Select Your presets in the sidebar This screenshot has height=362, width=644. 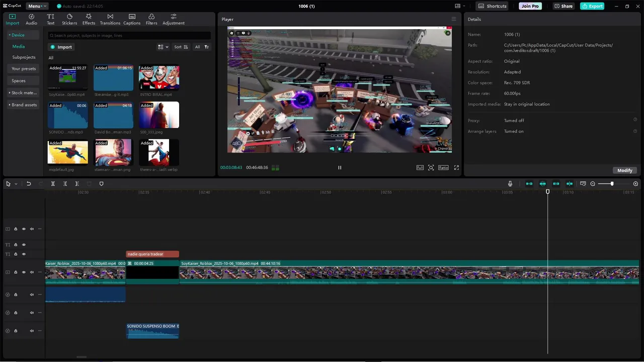[x=24, y=68]
